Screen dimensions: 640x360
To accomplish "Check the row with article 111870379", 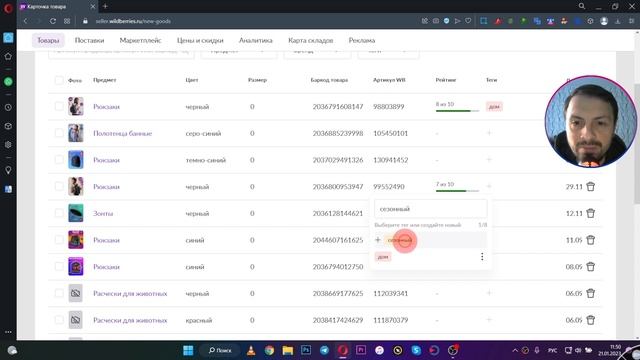I will point(59,320).
